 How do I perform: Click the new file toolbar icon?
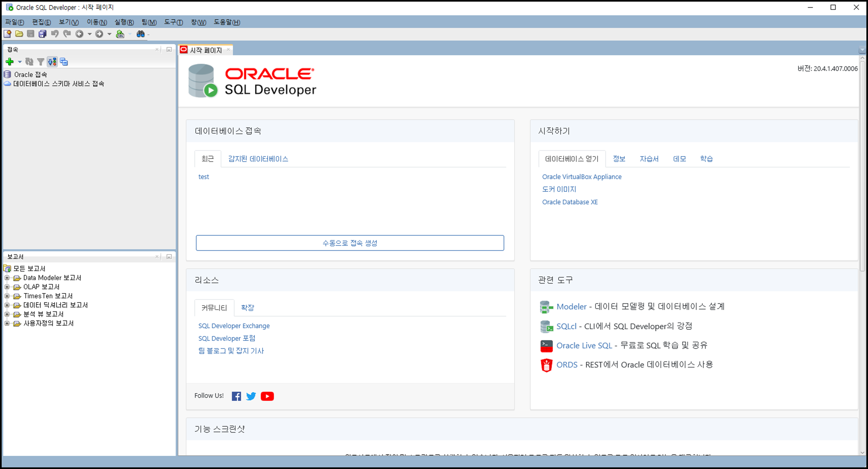(x=7, y=34)
